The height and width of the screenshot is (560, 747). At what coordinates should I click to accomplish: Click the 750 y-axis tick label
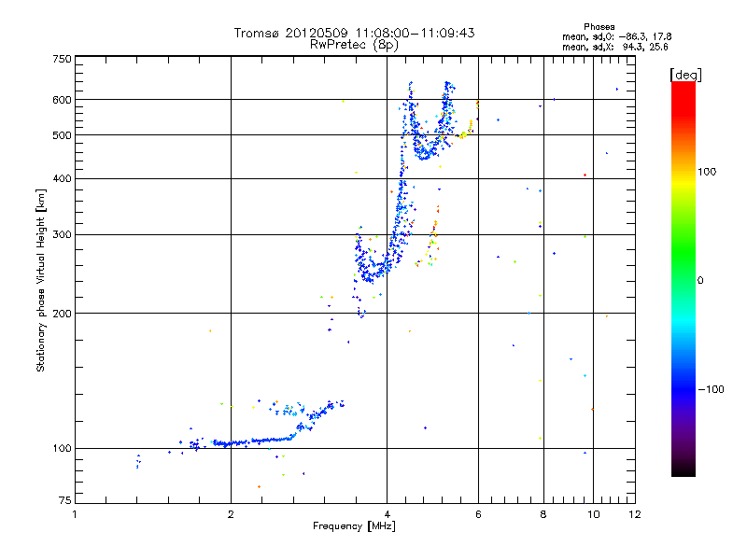pyautogui.click(x=63, y=59)
